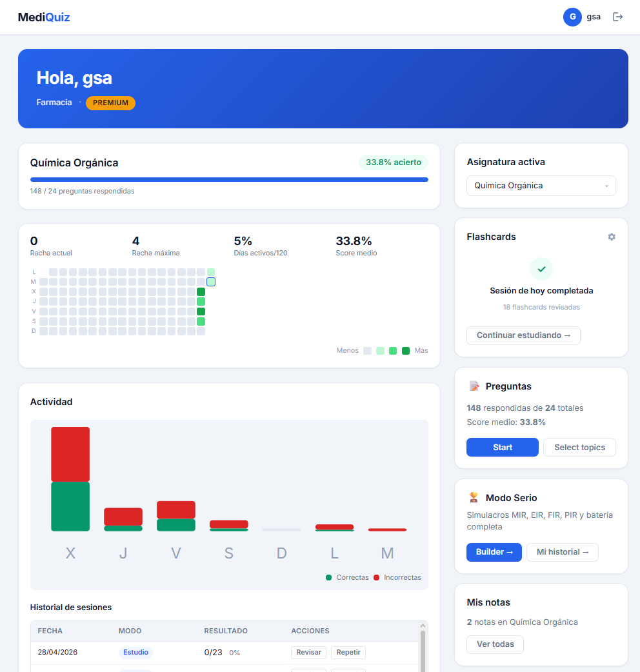
Task: Toggle the Incorrectas legend in the activity chart
Action: click(x=397, y=577)
